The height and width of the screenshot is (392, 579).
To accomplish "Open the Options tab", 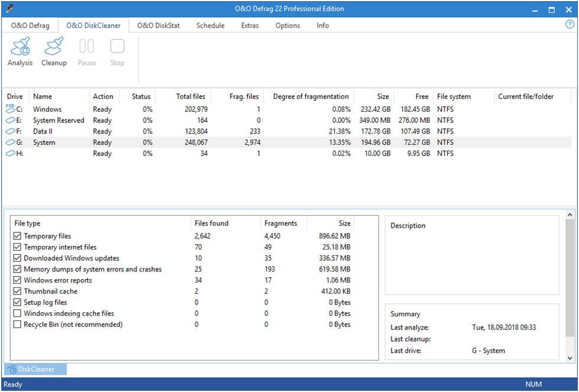I will (287, 25).
